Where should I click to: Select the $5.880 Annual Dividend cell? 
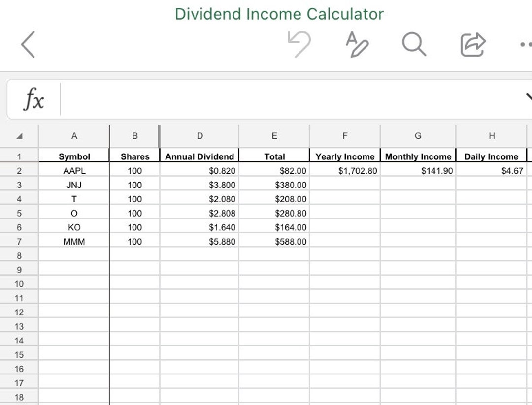click(x=199, y=241)
